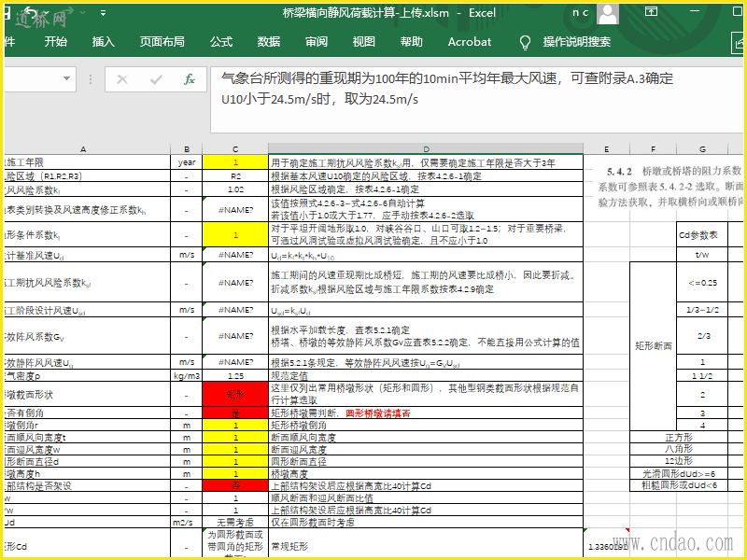Click the user account avatar icon
This screenshot has width=747, height=560.
(607, 13)
